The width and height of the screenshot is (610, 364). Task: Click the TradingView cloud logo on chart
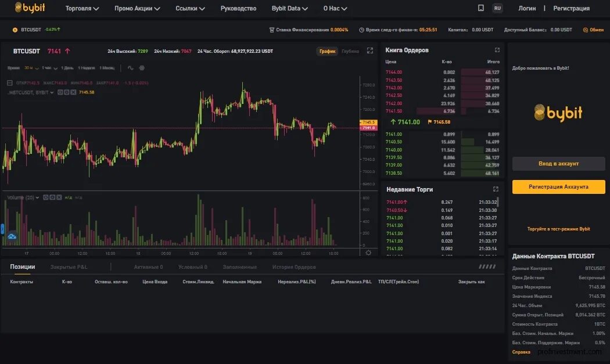(x=12, y=236)
